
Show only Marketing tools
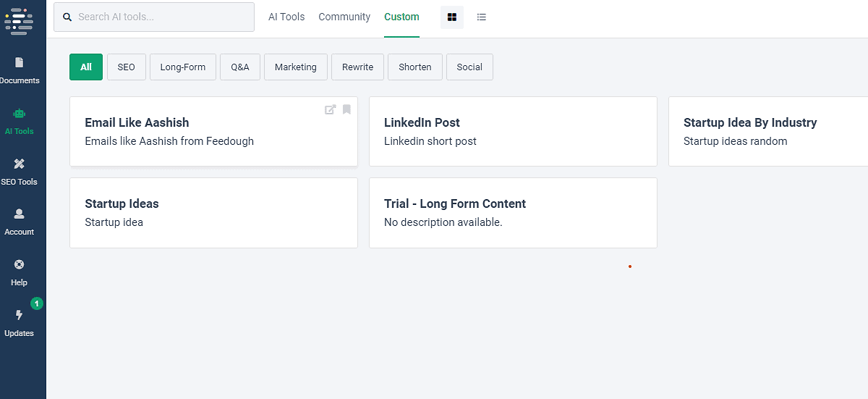coord(296,67)
